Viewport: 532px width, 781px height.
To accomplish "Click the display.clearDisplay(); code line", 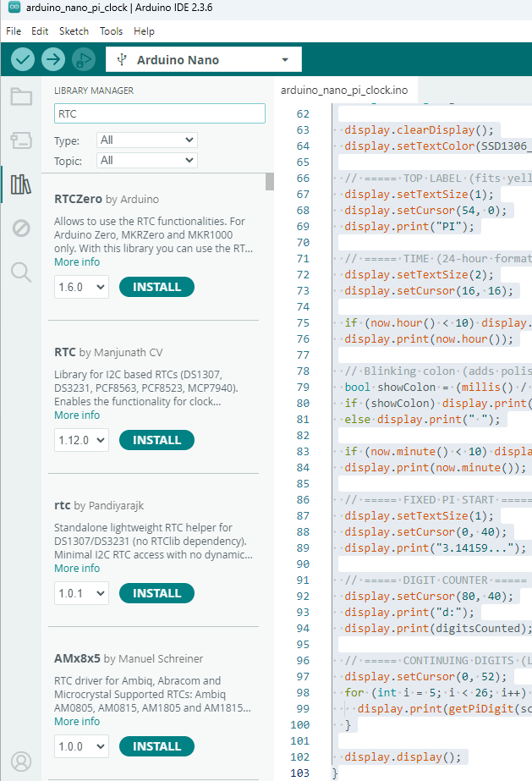I will (x=419, y=130).
